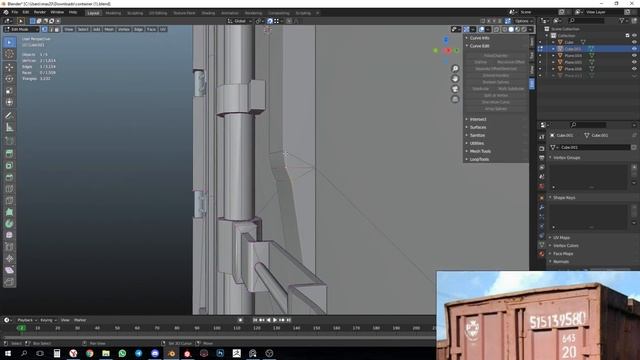Switch to edge select mode
The image size is (640, 360).
point(51,29)
